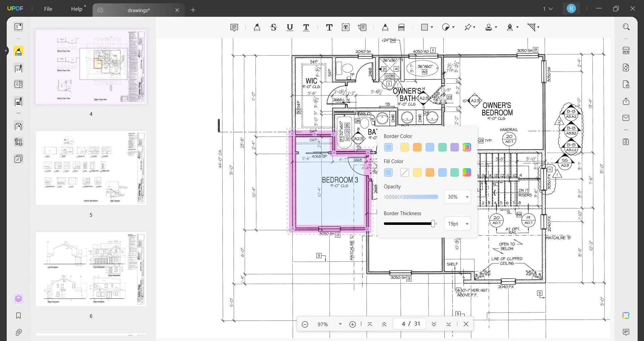Choose purple border color
Screen dimensions: 644x341
click(x=454, y=147)
